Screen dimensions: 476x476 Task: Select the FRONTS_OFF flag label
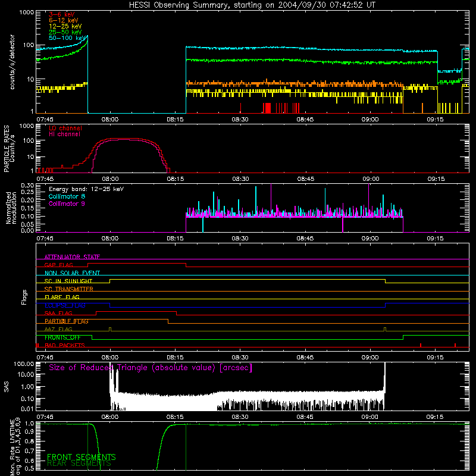(x=62, y=337)
